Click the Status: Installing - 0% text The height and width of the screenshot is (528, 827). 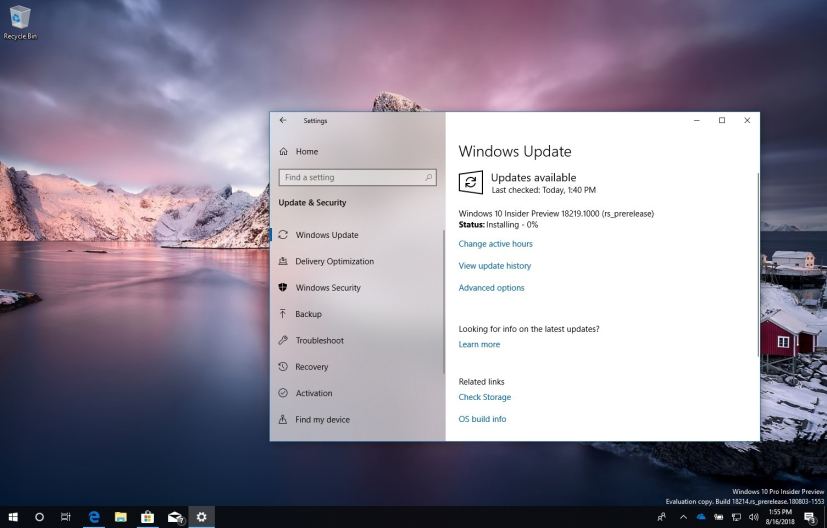(498, 225)
